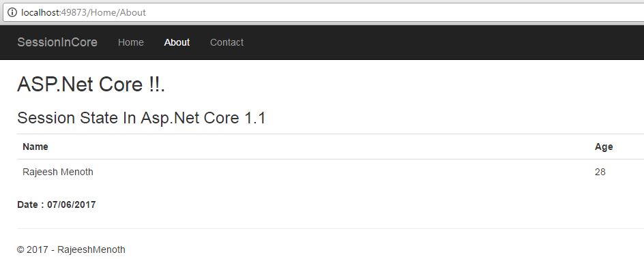Screen dimensions: 644x259
Task: Click the Age column header
Action: click(x=604, y=147)
